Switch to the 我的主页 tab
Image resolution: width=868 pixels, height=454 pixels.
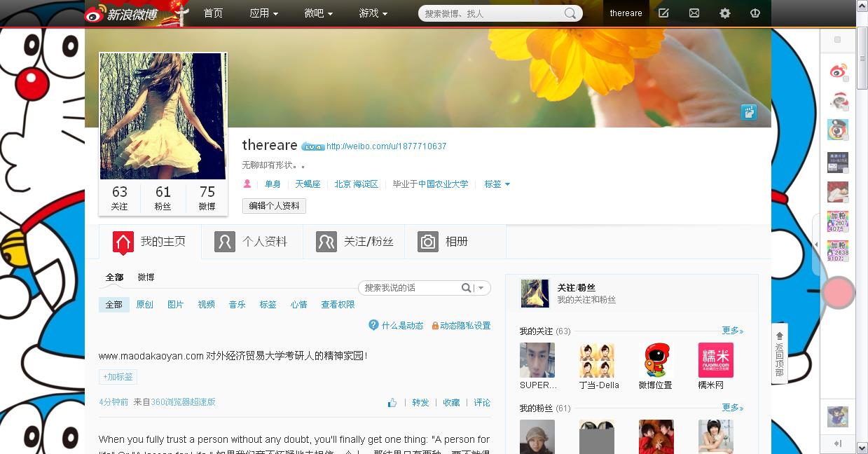click(x=150, y=242)
